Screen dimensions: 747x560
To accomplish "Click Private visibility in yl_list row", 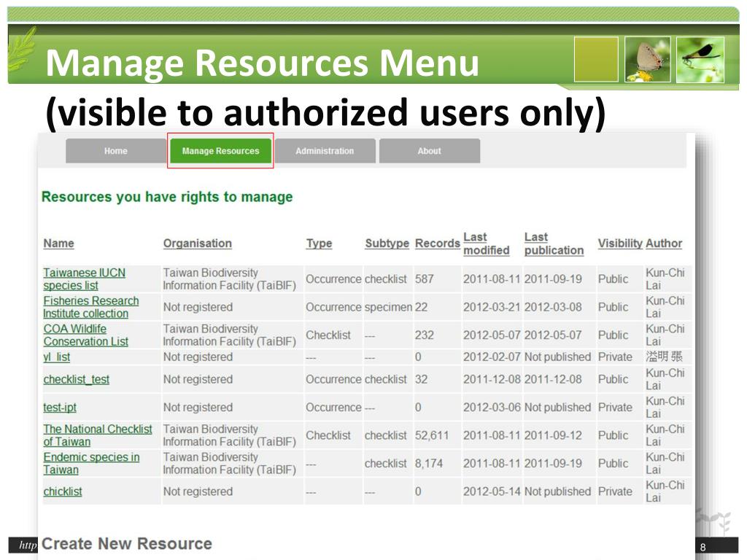I will point(615,357).
